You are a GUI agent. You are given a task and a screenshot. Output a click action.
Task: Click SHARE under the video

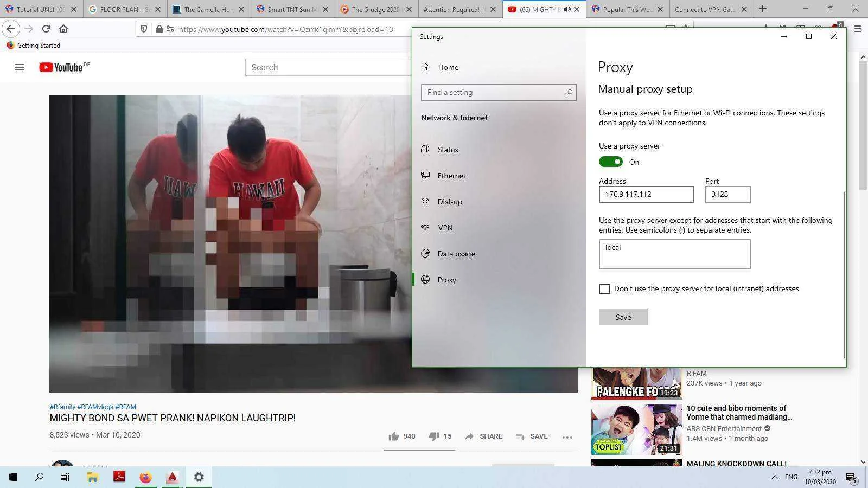[484, 436]
